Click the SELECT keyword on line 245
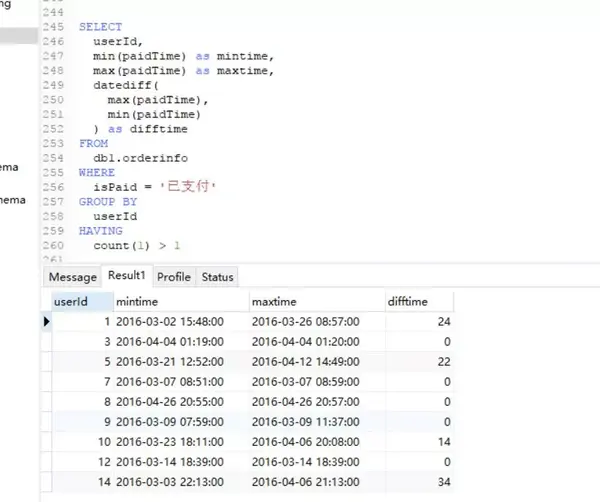Image resolution: width=600 pixels, height=502 pixels. tap(101, 27)
